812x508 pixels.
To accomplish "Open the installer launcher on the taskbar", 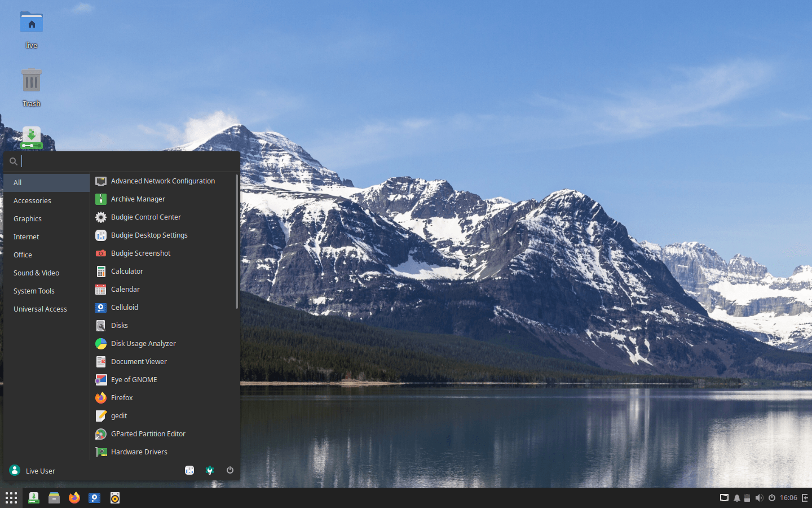I will coord(34,498).
